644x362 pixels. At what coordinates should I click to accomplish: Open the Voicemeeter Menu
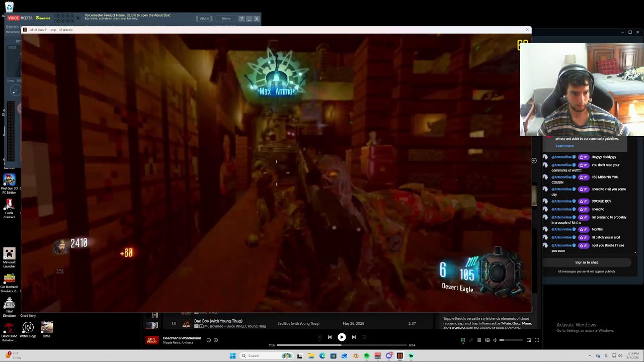click(226, 19)
